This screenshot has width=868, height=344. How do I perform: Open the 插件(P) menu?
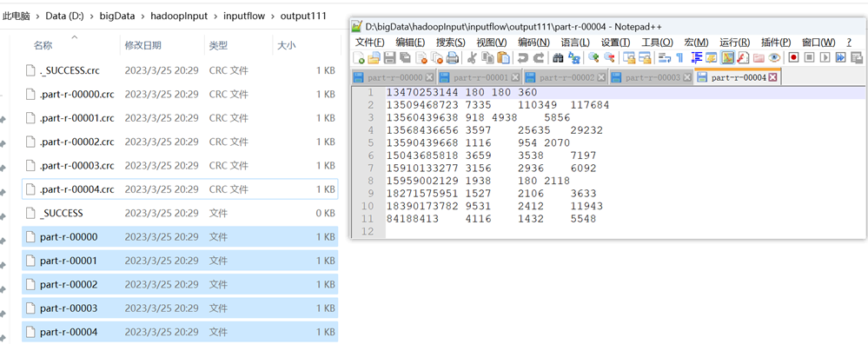click(776, 42)
